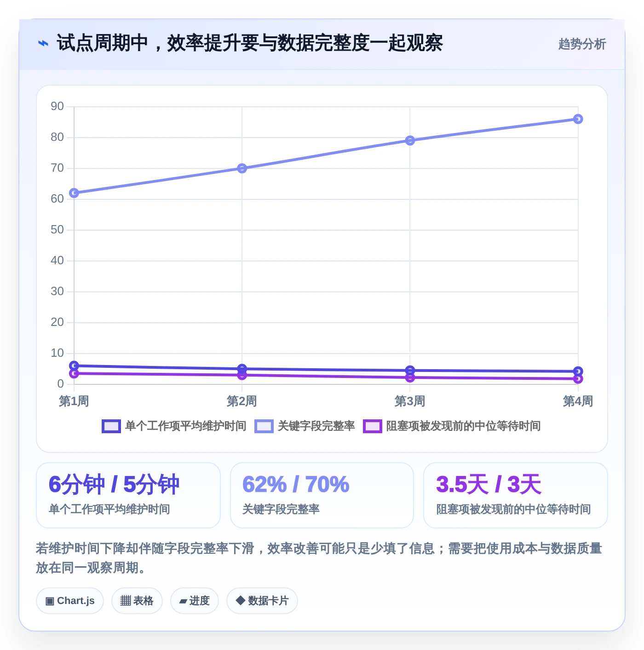This screenshot has width=644, height=650.
Task: Click the 表格 tag chip
Action: [x=137, y=601]
